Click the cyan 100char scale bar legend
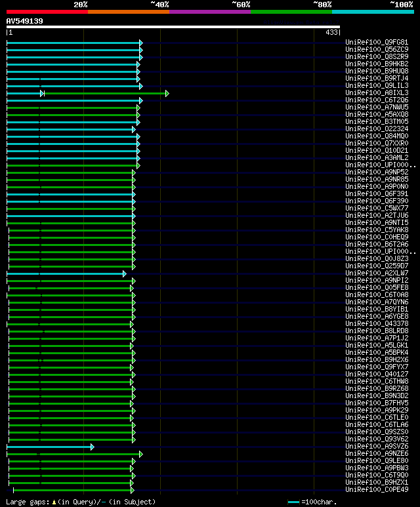 pos(293,502)
